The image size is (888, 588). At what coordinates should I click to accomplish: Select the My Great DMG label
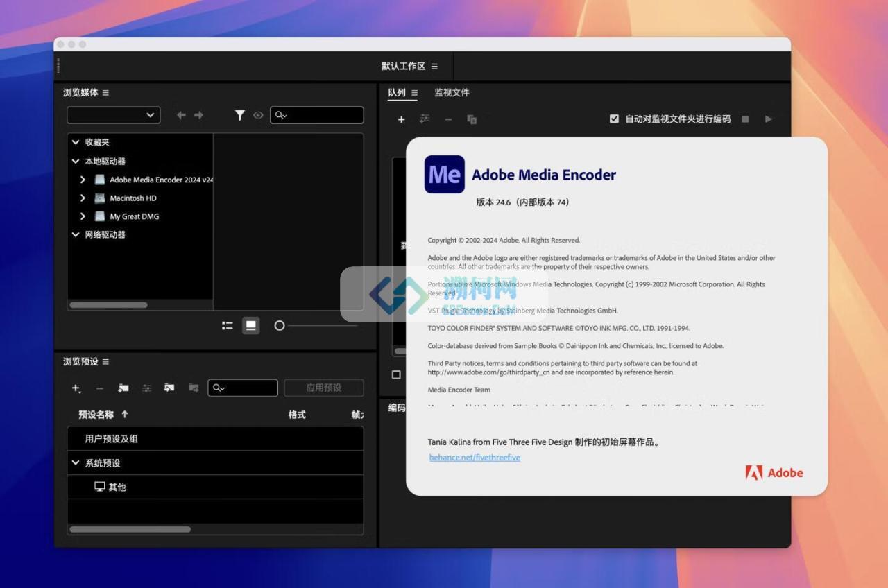click(x=135, y=216)
